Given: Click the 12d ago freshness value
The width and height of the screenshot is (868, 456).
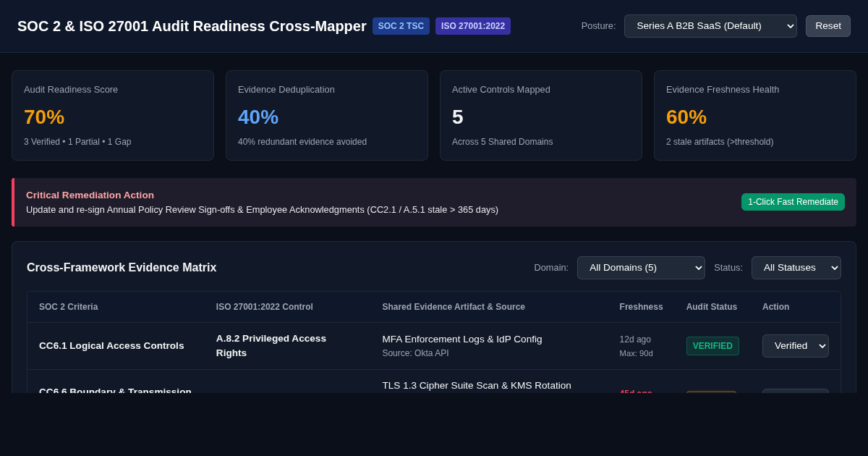Looking at the screenshot, I should tap(635, 339).
